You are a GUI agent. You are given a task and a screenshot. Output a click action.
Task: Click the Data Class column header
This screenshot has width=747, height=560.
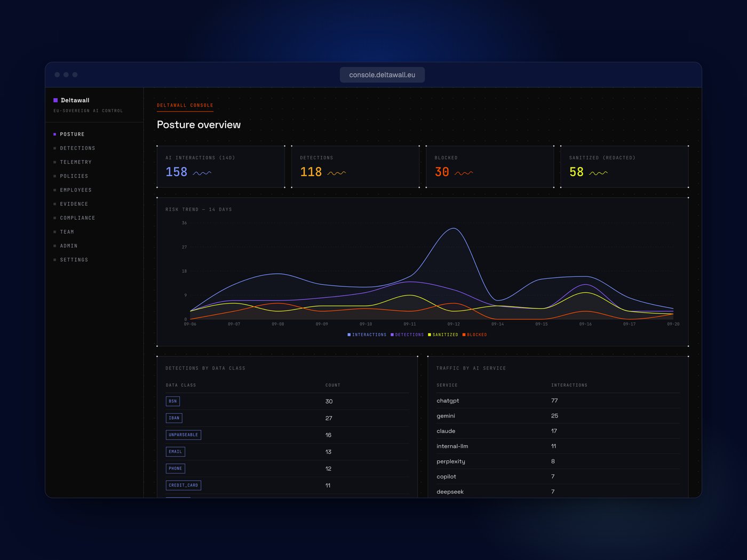(181, 385)
